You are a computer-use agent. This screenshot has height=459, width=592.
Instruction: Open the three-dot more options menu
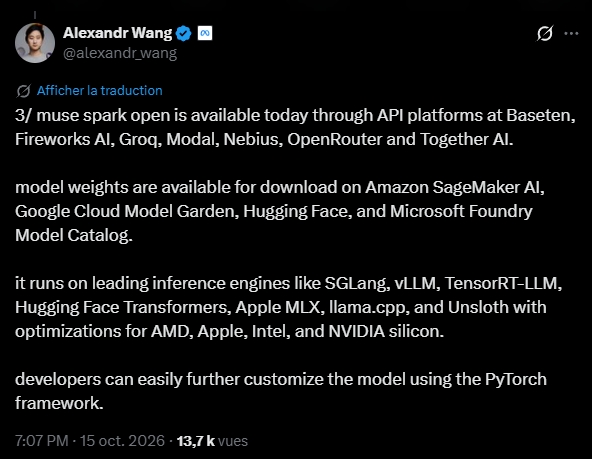coord(571,34)
